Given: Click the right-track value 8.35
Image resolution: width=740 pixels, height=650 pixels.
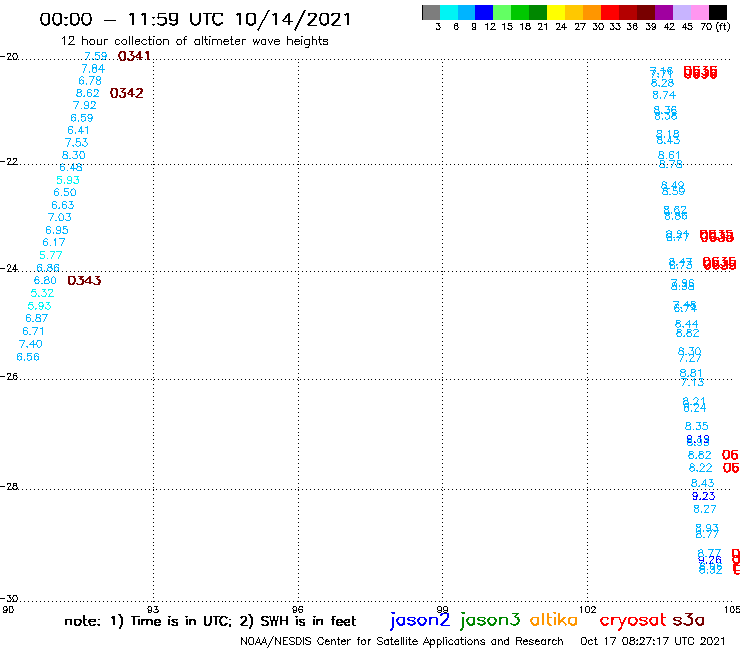Looking at the screenshot, I should point(697,426).
